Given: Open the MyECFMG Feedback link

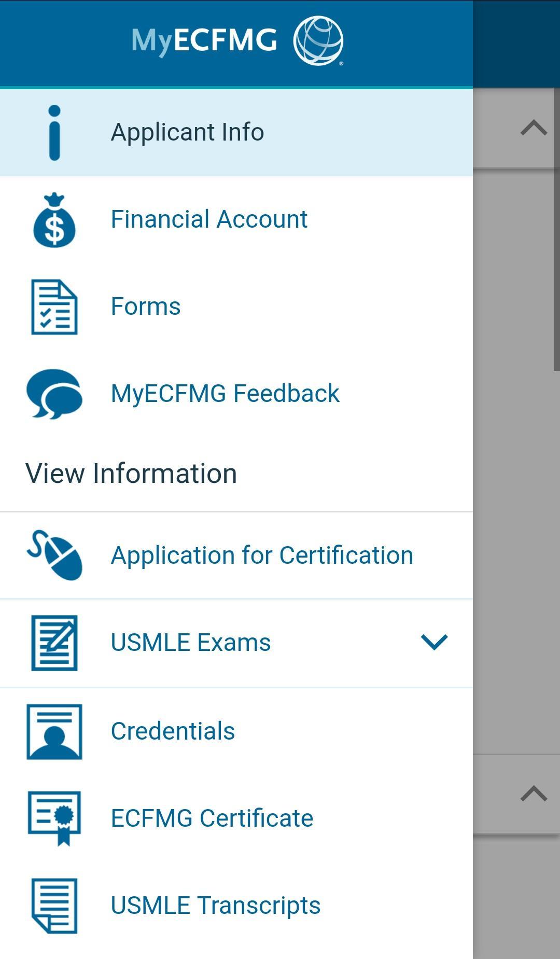Looking at the screenshot, I should pos(225,394).
